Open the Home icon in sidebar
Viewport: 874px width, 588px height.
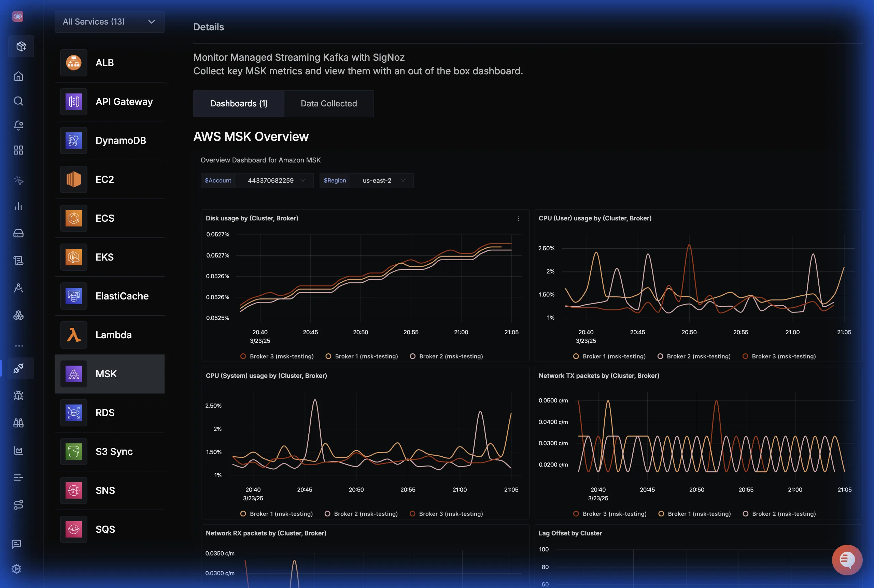click(x=18, y=76)
